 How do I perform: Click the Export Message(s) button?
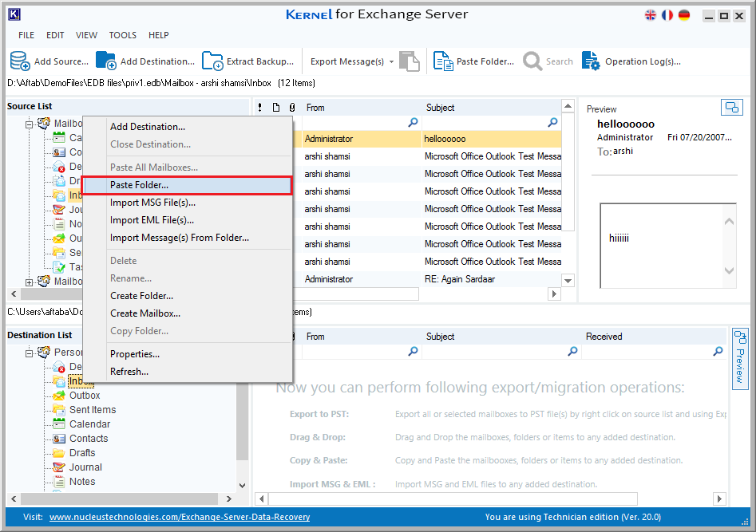click(347, 61)
